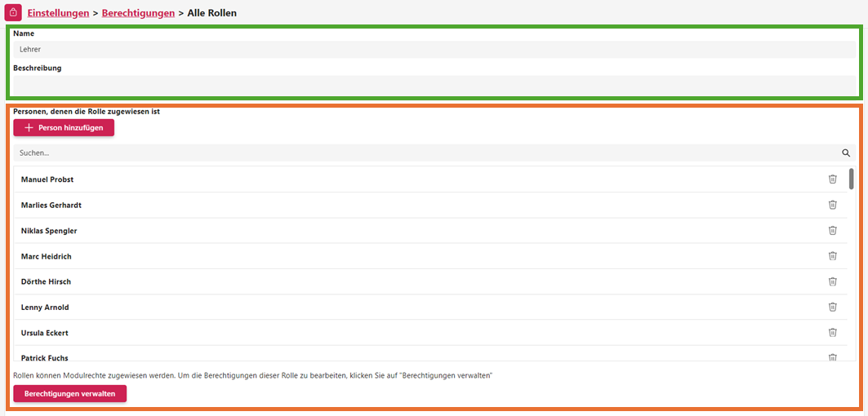The image size is (868, 416).
Task: Click into the Suchen search box
Action: click(425, 153)
